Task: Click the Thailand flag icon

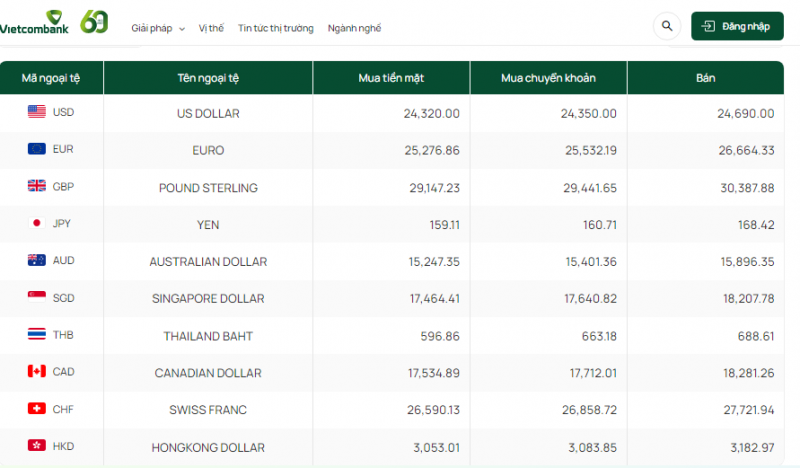Action: click(37, 334)
